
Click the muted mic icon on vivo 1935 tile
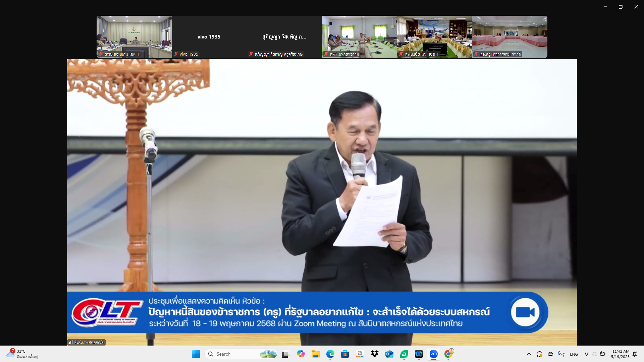click(175, 54)
